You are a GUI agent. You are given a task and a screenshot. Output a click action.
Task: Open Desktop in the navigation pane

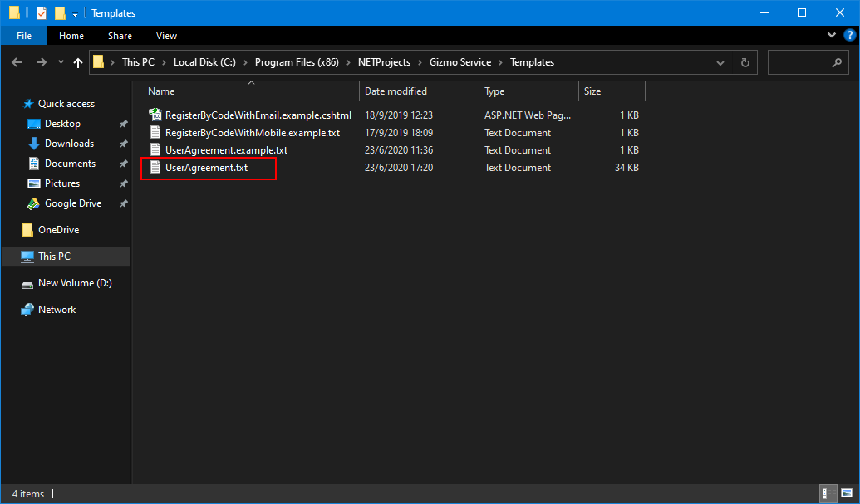pos(62,124)
